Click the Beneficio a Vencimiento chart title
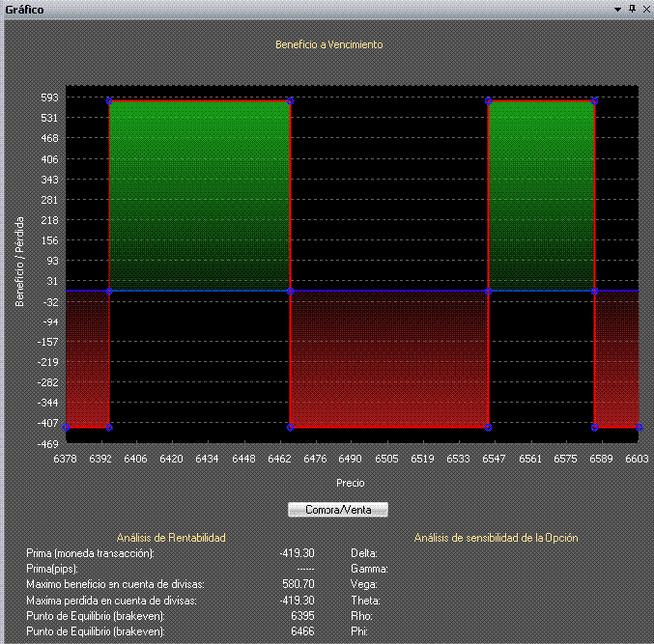 (329, 44)
